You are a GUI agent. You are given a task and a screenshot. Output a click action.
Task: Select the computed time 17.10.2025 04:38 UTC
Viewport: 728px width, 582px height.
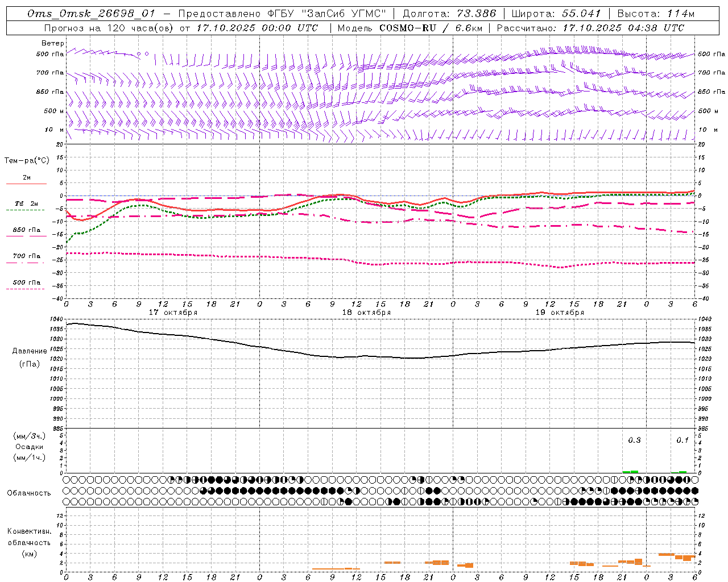pyautogui.click(x=623, y=28)
